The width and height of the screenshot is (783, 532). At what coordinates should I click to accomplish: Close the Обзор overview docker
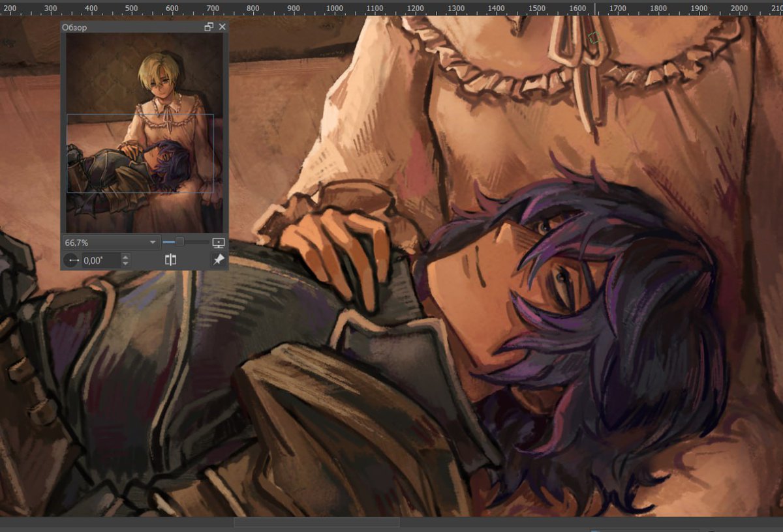click(222, 27)
